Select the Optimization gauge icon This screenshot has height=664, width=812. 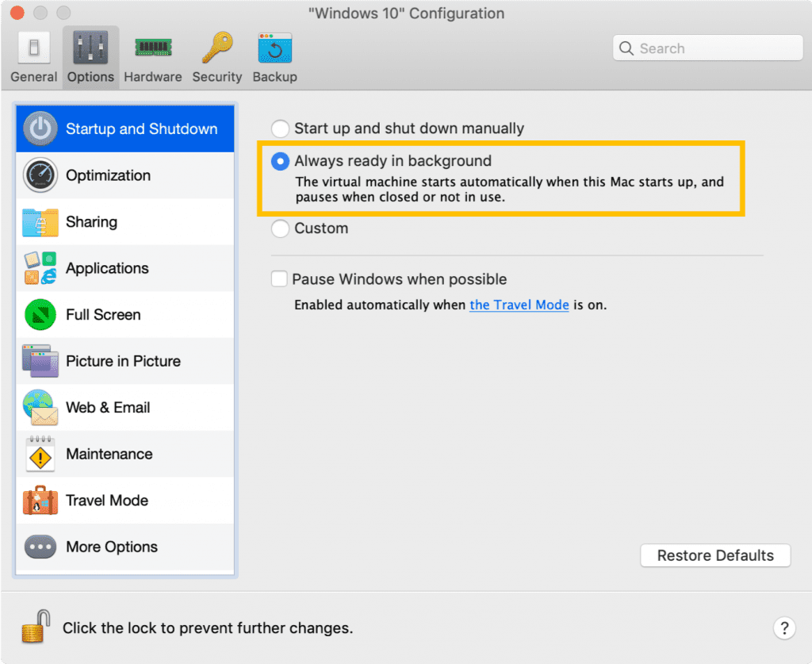pyautogui.click(x=40, y=175)
